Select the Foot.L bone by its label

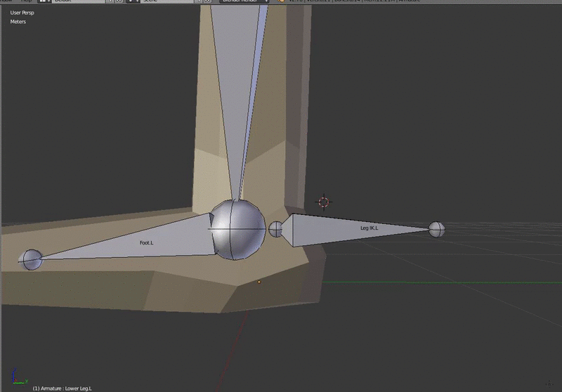pyautogui.click(x=146, y=242)
